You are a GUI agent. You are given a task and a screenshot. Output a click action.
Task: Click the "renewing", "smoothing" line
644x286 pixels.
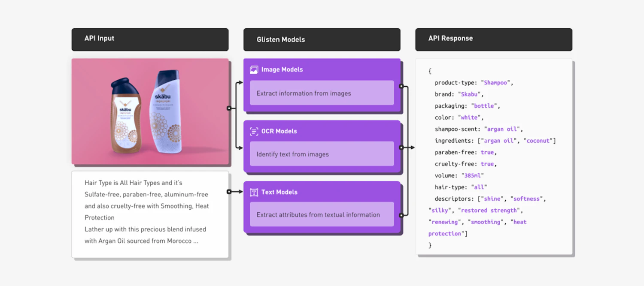click(477, 222)
